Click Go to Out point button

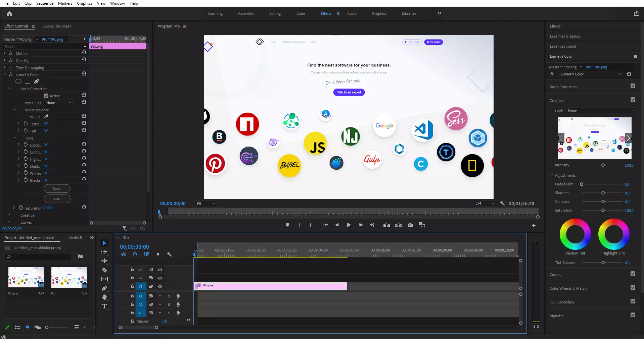[x=372, y=225]
